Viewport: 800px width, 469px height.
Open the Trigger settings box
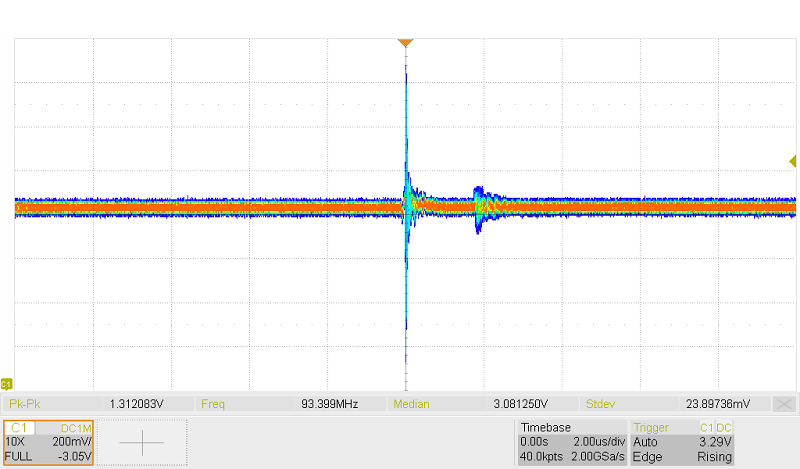[683, 442]
